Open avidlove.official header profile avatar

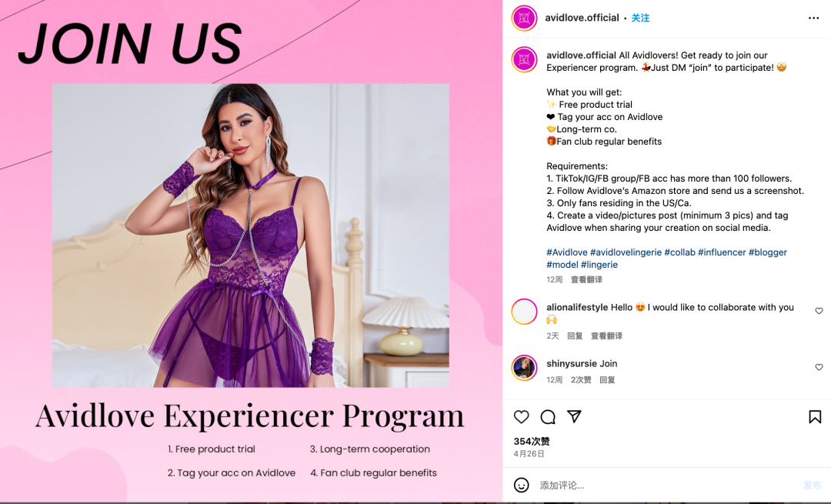(524, 18)
